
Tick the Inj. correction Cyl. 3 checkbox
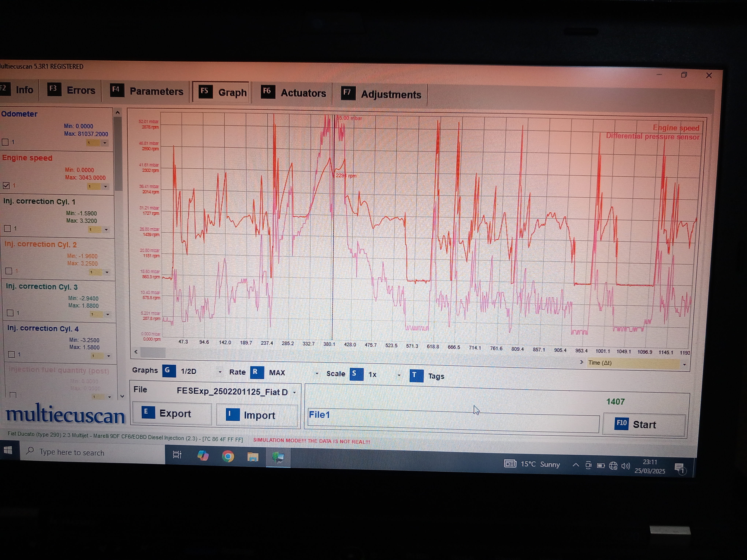(10, 313)
